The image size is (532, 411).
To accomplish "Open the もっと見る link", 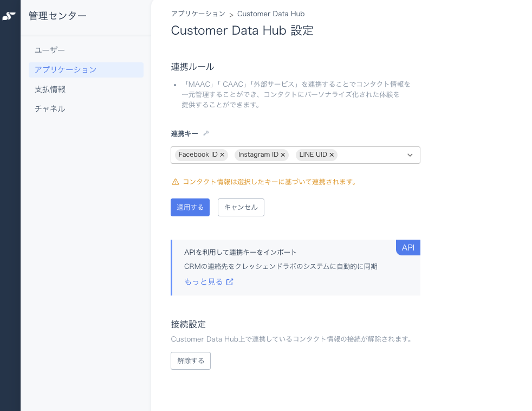I will click(204, 282).
